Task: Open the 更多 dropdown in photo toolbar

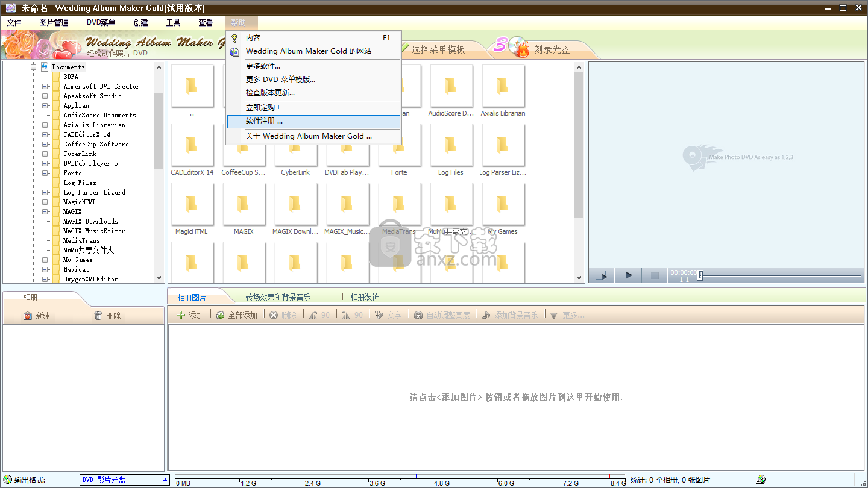Action: (567, 315)
